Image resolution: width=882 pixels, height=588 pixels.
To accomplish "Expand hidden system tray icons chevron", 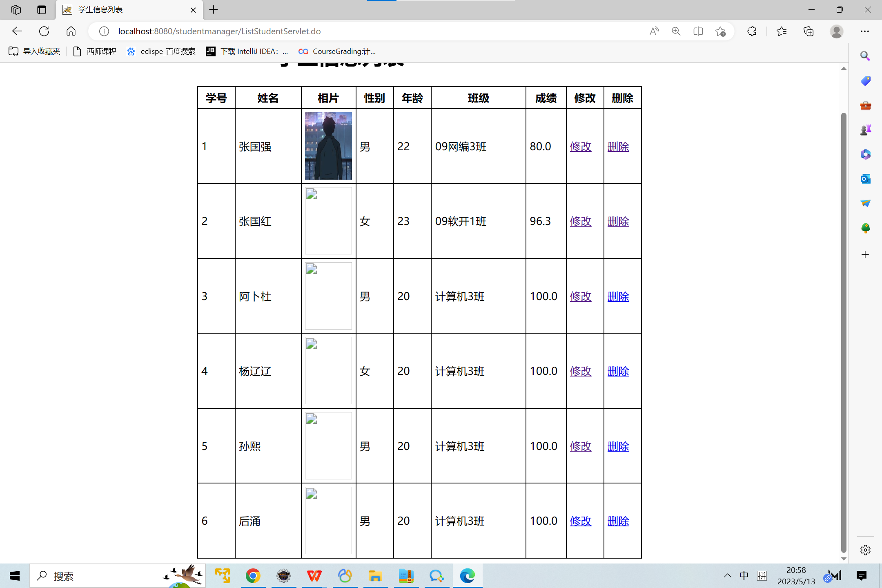I will (727, 576).
